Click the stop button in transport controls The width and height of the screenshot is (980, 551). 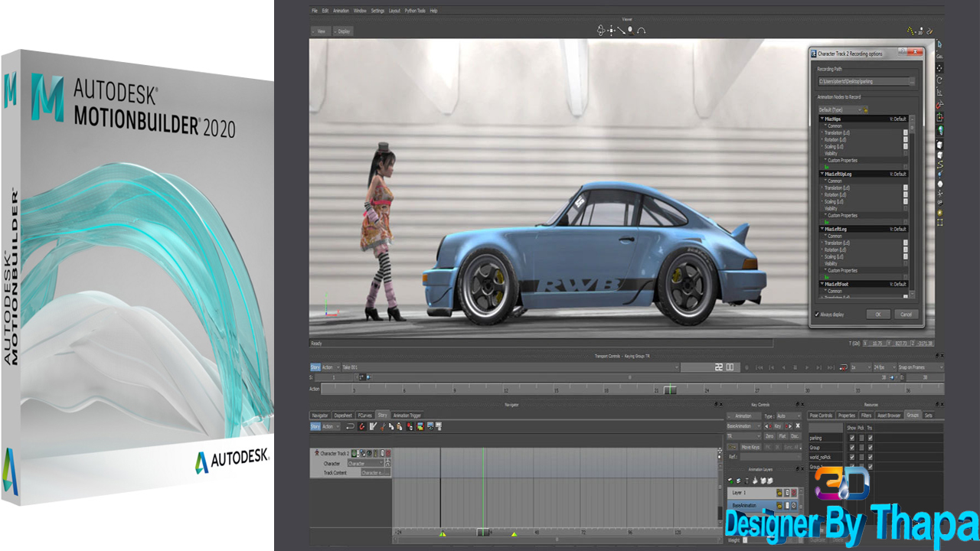(795, 367)
